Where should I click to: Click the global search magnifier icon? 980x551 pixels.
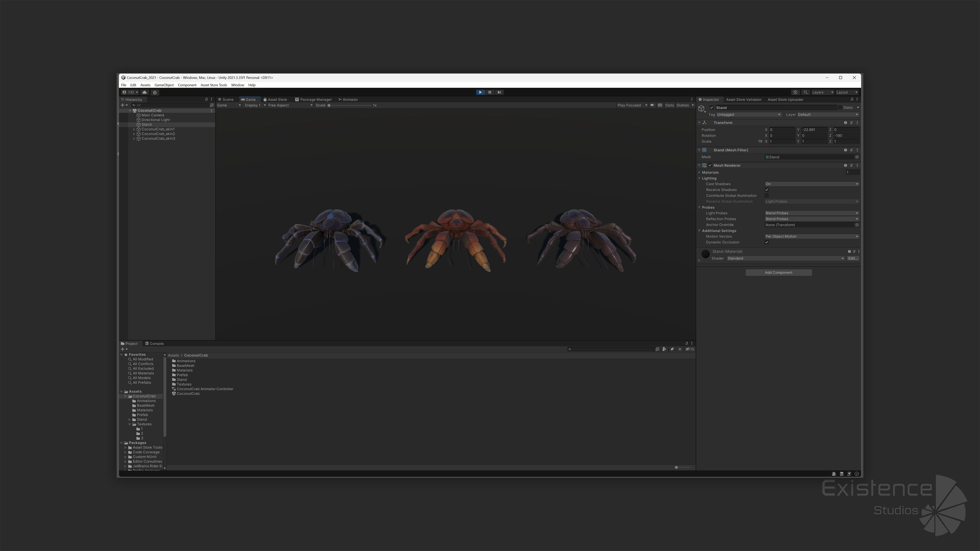(805, 92)
